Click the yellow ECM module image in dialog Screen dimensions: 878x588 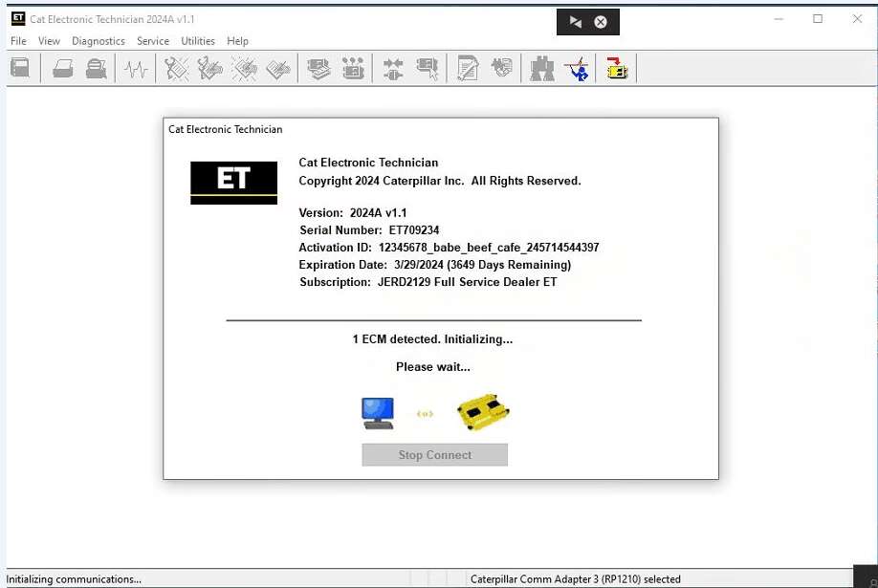[x=483, y=412]
